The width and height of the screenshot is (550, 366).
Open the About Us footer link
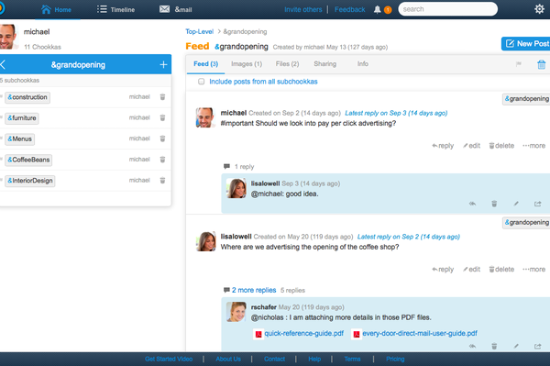[x=228, y=359]
